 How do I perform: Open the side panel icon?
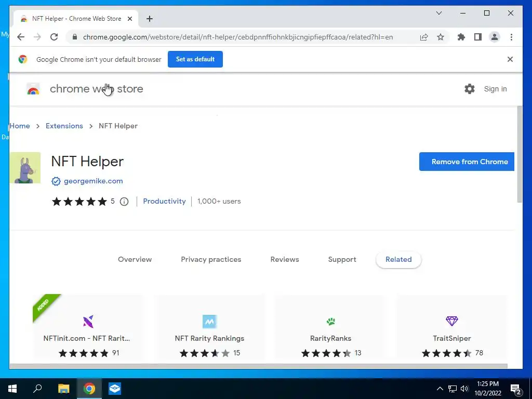478,37
